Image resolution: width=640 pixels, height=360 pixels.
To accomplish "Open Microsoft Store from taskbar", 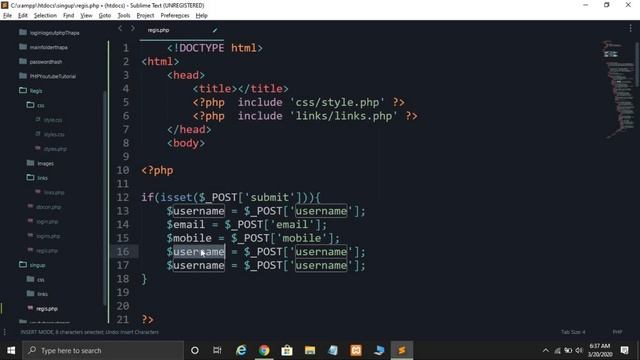I will tap(287, 350).
